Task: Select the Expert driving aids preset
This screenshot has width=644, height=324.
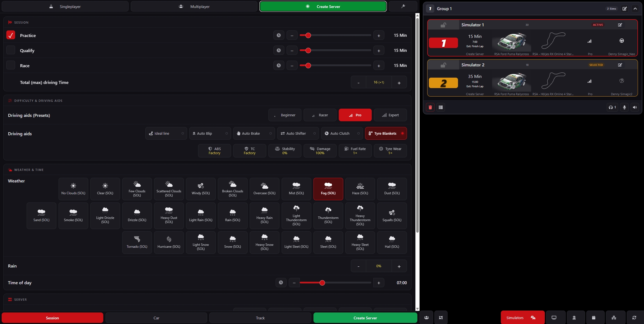Action: pyautogui.click(x=390, y=115)
